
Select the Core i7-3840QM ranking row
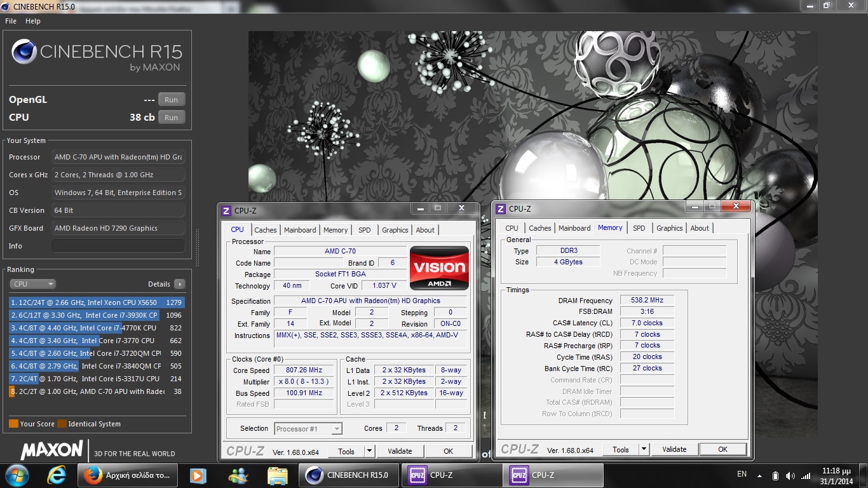[x=97, y=366]
